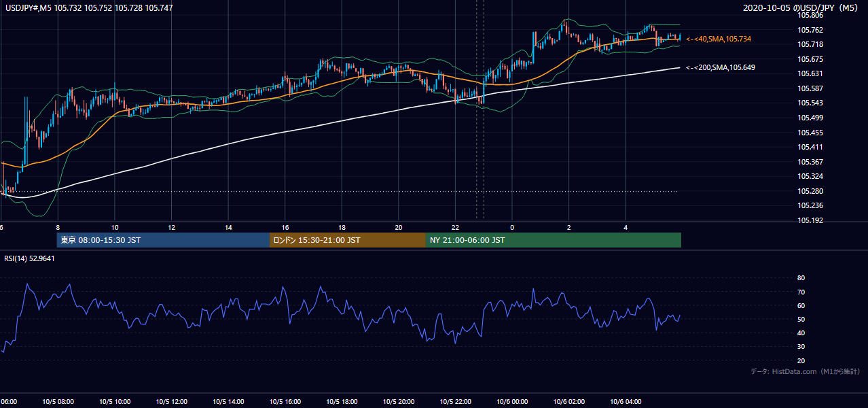Click hour tick '22' under the price chart
Viewport: 868px width, 408px height.
click(456, 227)
